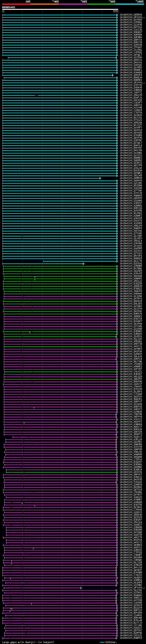This screenshot has width=146, height=644.
Task: Pick the UniRef100_A3AHG6 hit name
Action: (x=131, y=72)
